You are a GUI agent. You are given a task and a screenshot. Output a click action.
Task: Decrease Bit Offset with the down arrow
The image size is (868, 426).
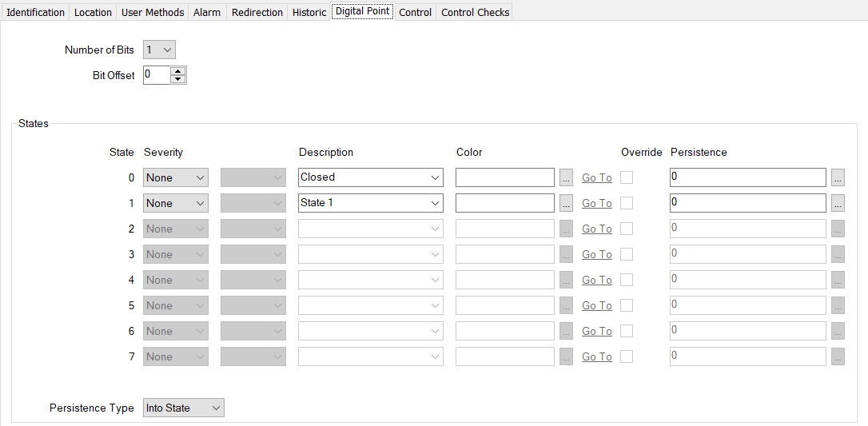pyautogui.click(x=178, y=79)
